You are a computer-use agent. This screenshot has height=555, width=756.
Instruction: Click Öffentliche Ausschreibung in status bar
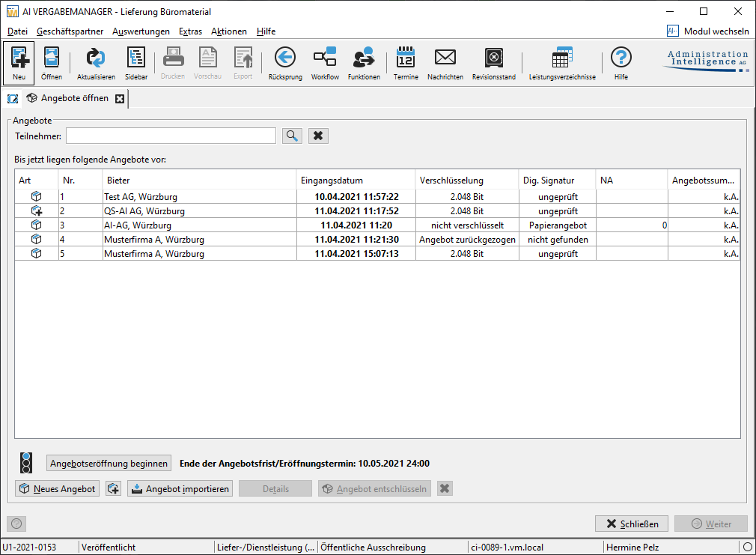(x=373, y=548)
